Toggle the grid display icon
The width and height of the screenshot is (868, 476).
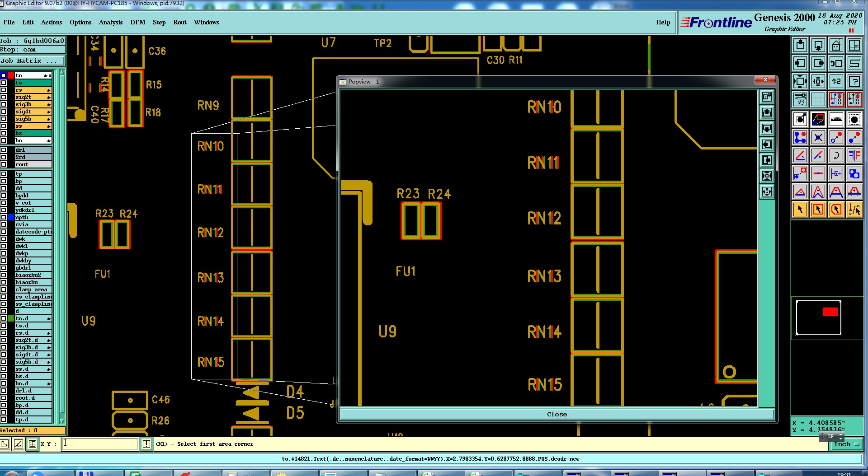pos(818,99)
